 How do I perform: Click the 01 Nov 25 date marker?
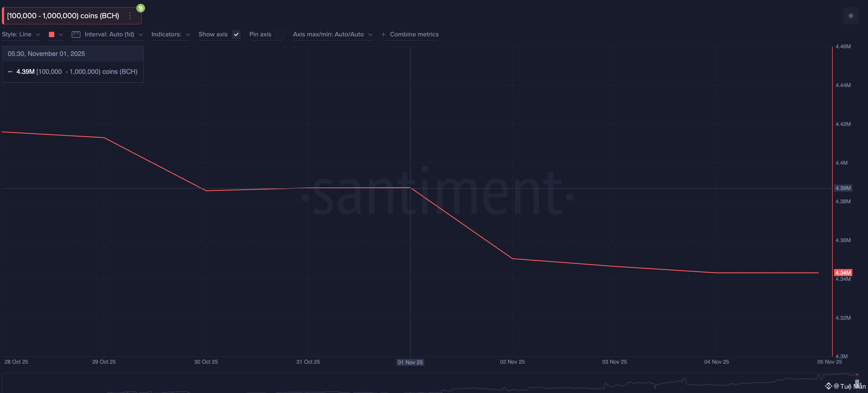[410, 362]
